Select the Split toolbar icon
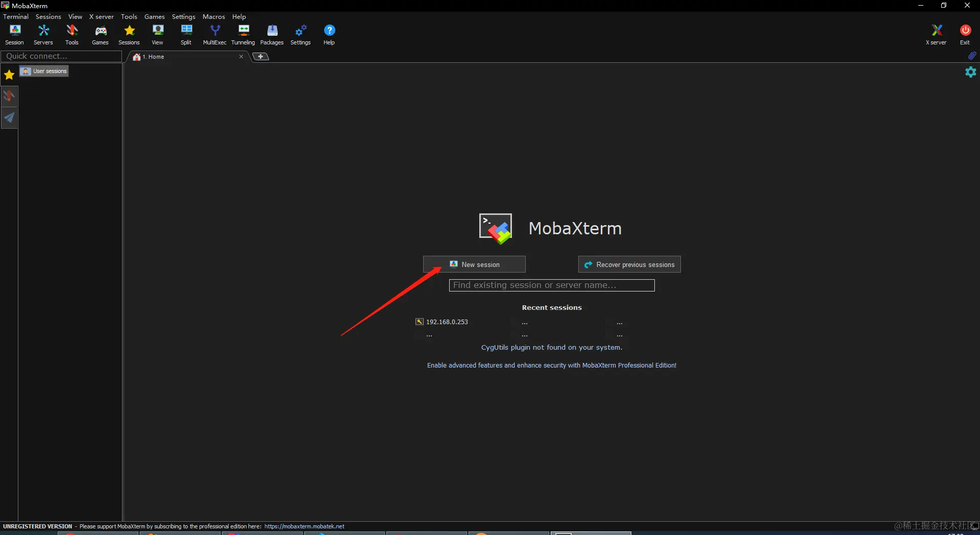The height and width of the screenshot is (535, 980). pos(186,35)
